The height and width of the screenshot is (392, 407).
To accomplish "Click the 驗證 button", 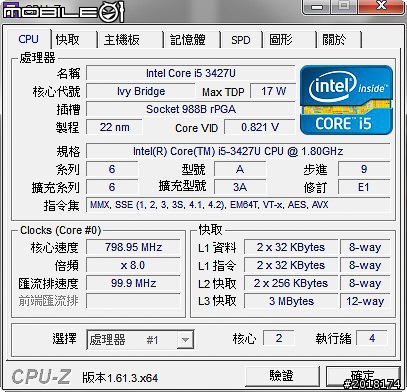I will point(282,376).
